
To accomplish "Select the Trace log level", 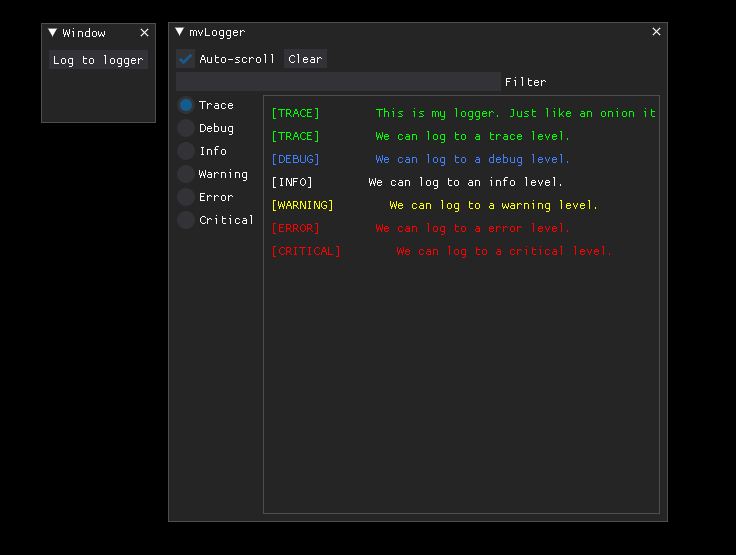I will click(186, 105).
